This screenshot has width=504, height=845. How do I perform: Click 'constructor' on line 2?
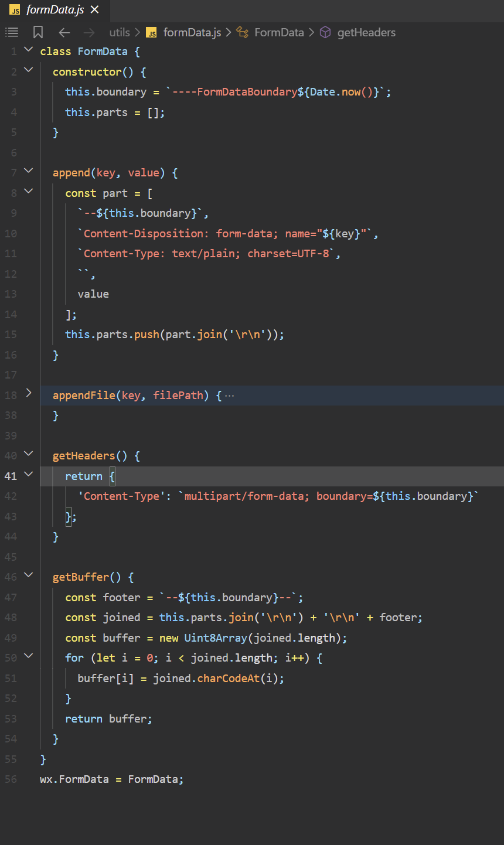[x=87, y=72]
